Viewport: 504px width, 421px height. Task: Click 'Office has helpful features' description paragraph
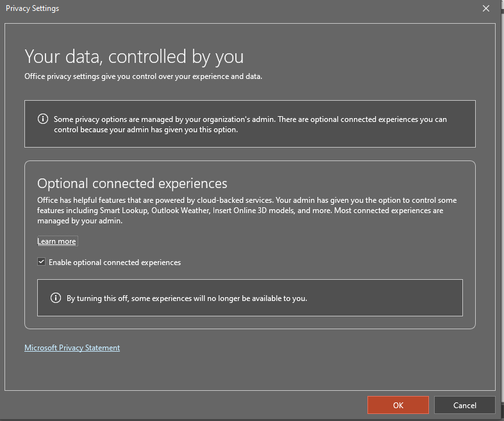tap(247, 210)
